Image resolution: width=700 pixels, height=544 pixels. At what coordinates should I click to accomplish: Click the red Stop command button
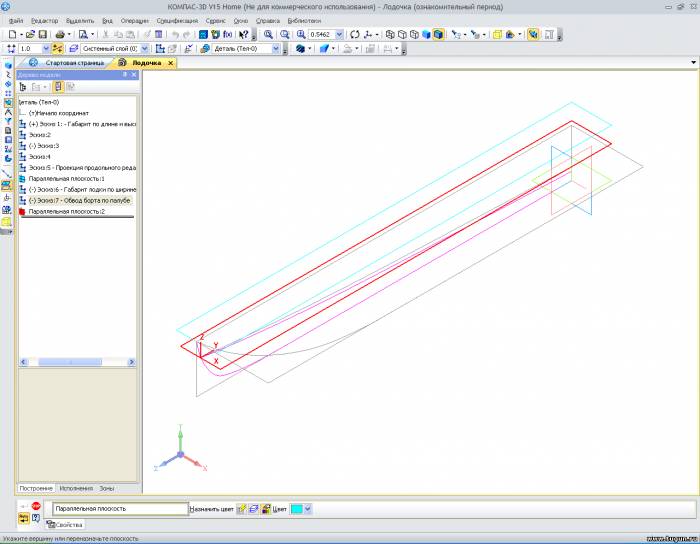(x=36, y=506)
